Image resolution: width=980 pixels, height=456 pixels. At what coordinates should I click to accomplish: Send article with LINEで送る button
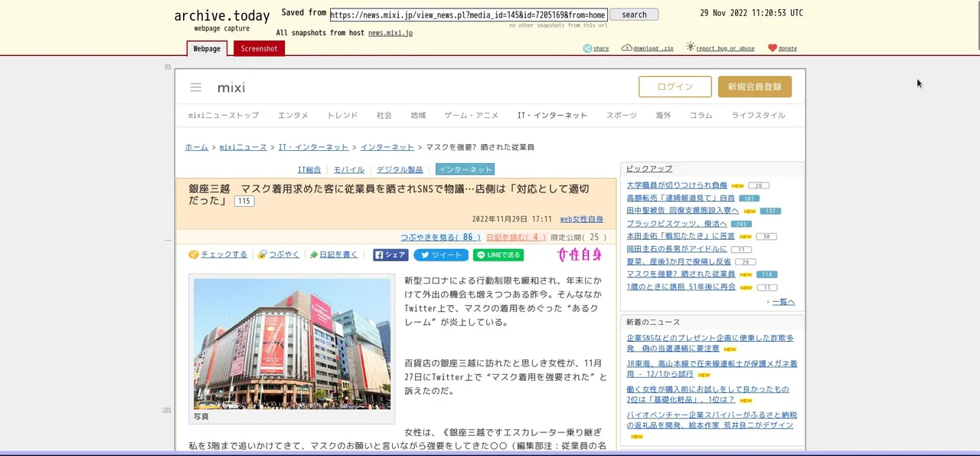pos(498,255)
